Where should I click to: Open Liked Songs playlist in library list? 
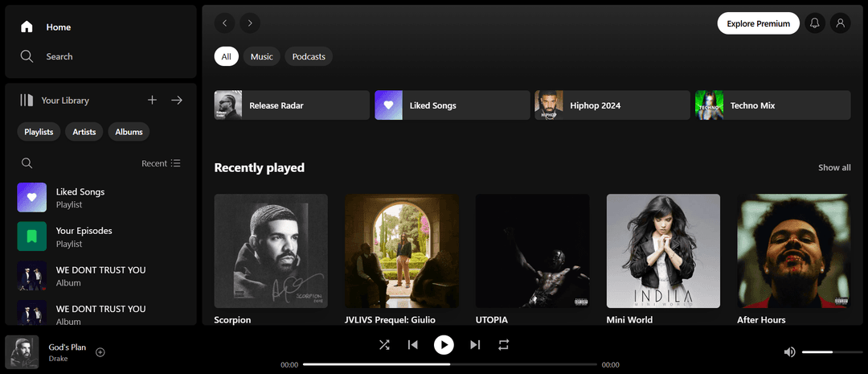pos(100,198)
